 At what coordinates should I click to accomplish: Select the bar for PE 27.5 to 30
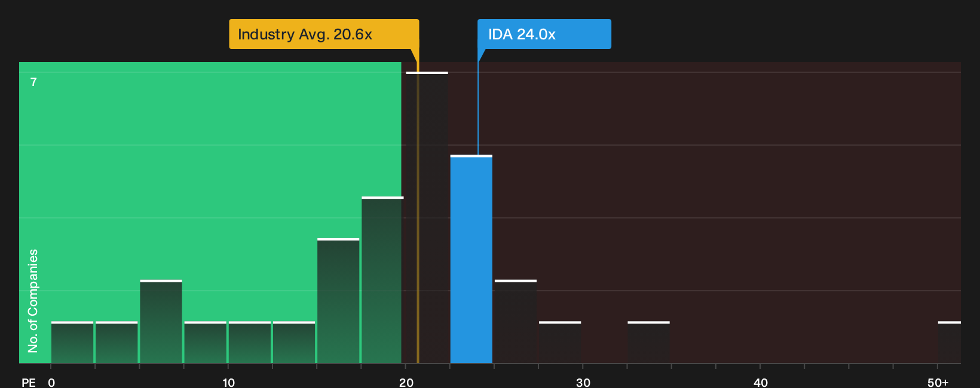(560, 343)
